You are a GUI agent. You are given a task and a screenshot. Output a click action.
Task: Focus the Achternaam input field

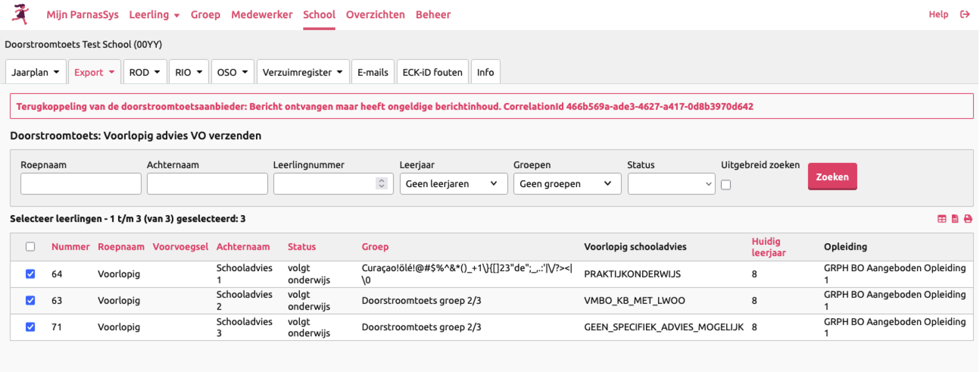pyautogui.click(x=208, y=184)
